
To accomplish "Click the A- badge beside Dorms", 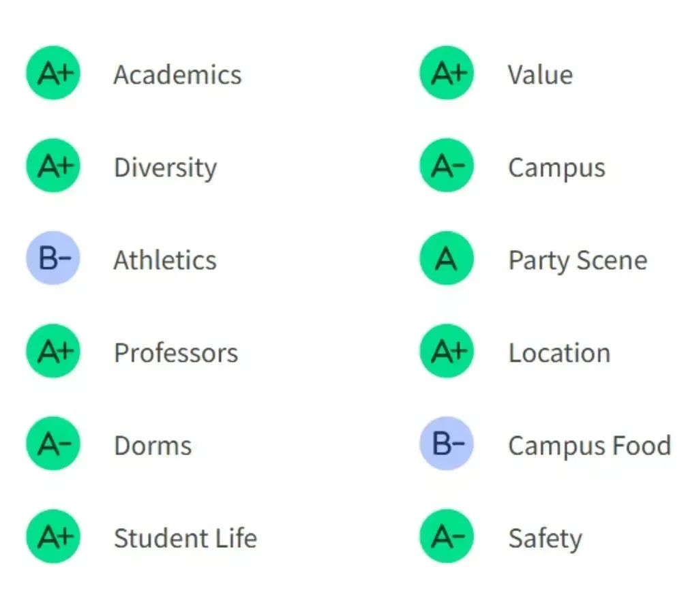I will [53, 443].
